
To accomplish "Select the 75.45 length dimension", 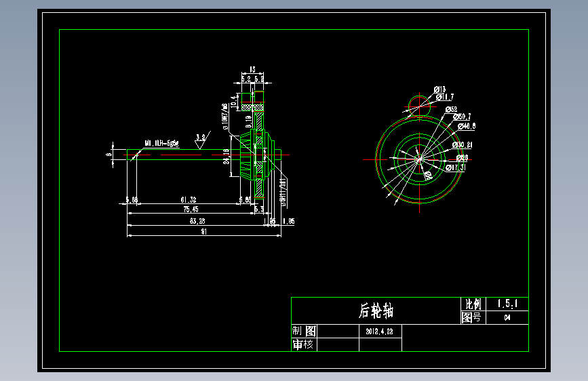I will point(191,209).
